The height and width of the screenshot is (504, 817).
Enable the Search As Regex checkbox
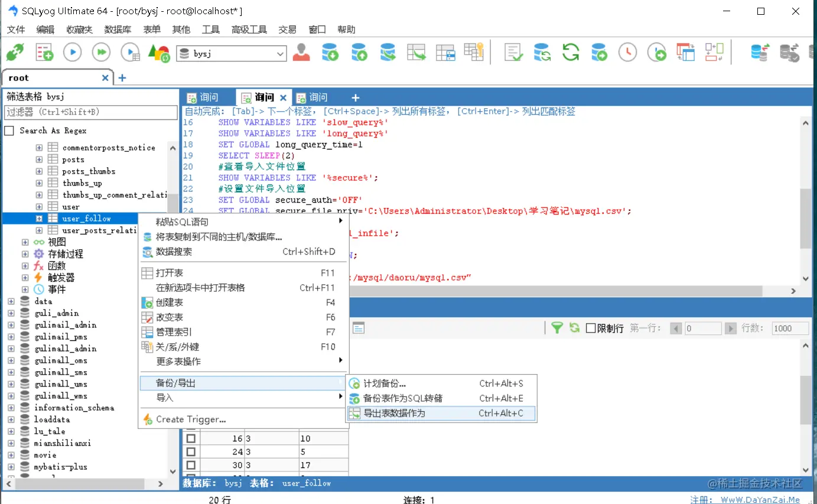(x=9, y=131)
